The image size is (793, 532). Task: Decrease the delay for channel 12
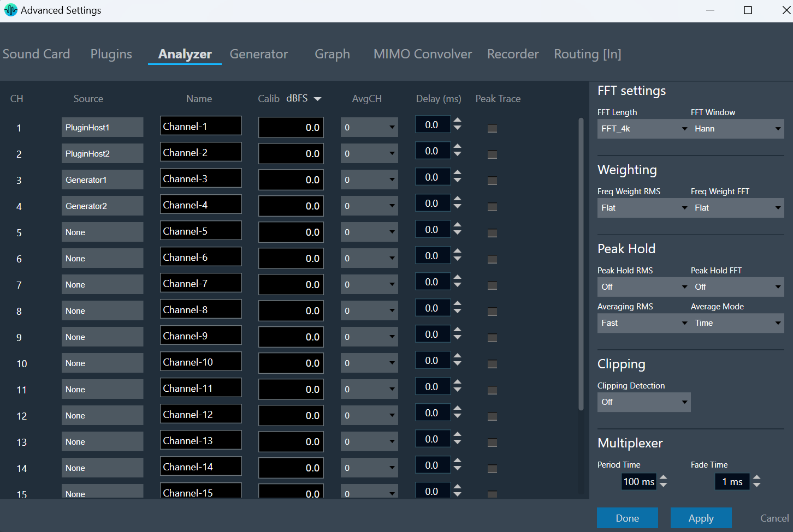(x=458, y=416)
